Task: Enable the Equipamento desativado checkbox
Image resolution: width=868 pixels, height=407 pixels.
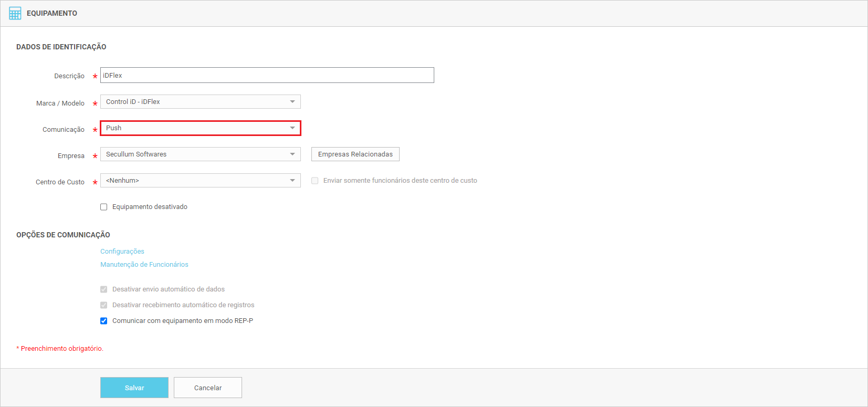Action: click(x=104, y=207)
